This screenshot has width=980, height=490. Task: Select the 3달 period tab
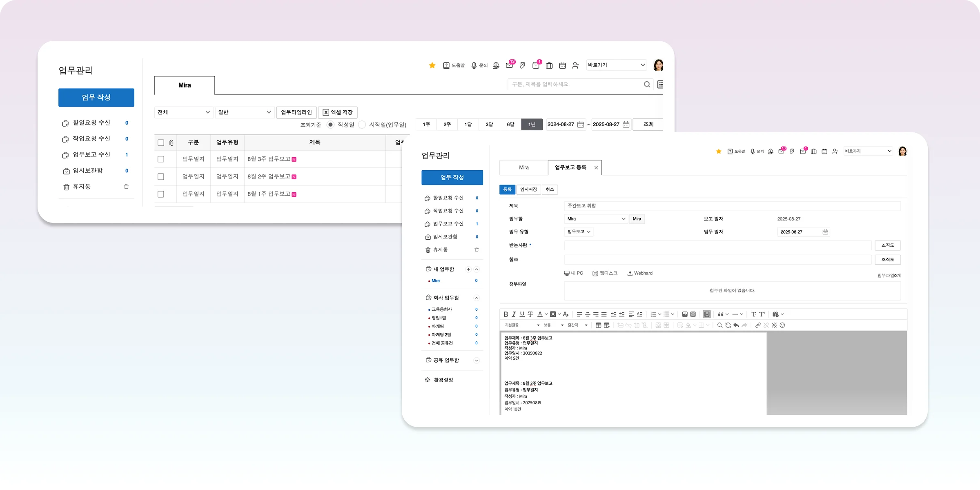(489, 125)
